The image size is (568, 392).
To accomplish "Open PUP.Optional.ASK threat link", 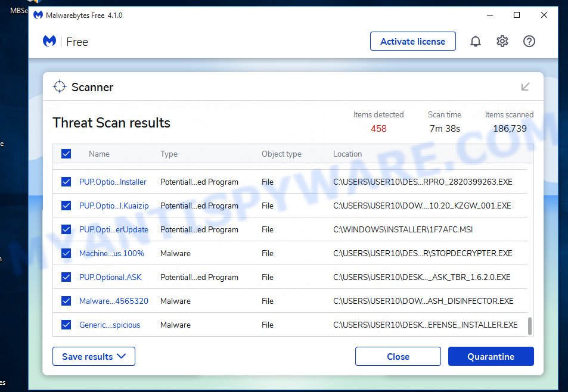I will pos(110,277).
